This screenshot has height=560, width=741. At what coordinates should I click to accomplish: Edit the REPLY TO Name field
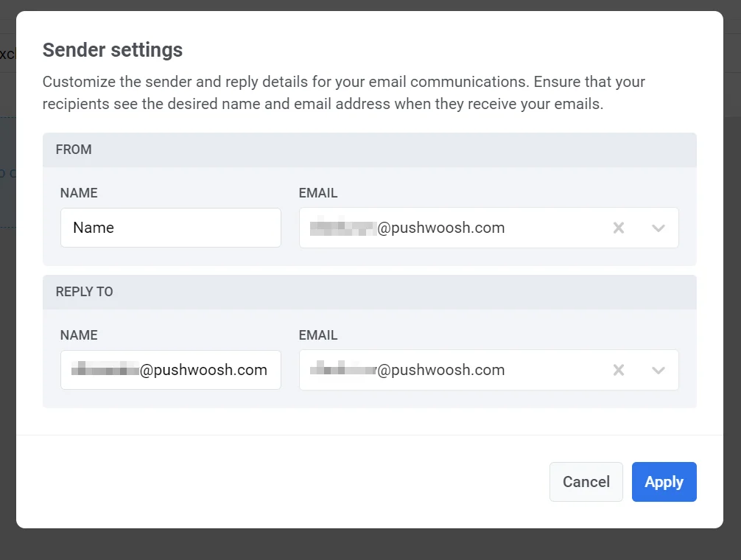pyautogui.click(x=170, y=370)
